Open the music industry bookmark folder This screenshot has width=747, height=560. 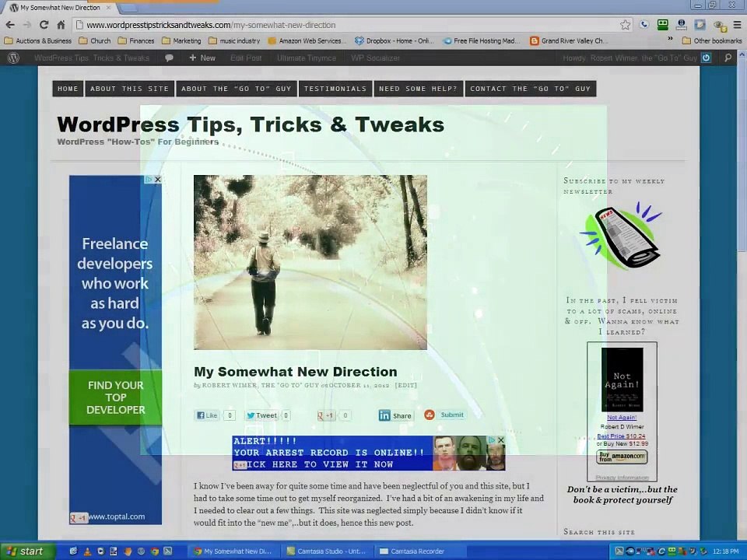pyautogui.click(x=234, y=41)
